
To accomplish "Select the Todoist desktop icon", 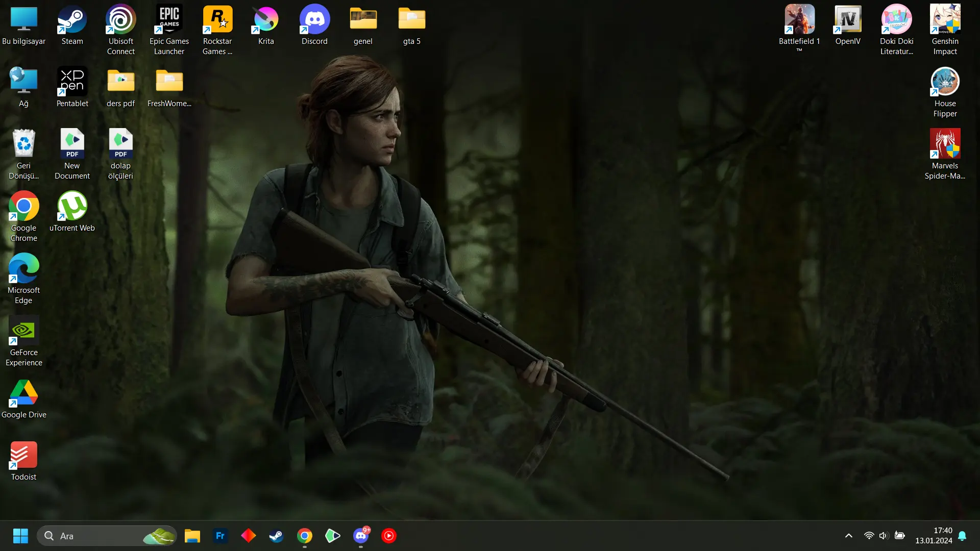I will [x=23, y=461].
